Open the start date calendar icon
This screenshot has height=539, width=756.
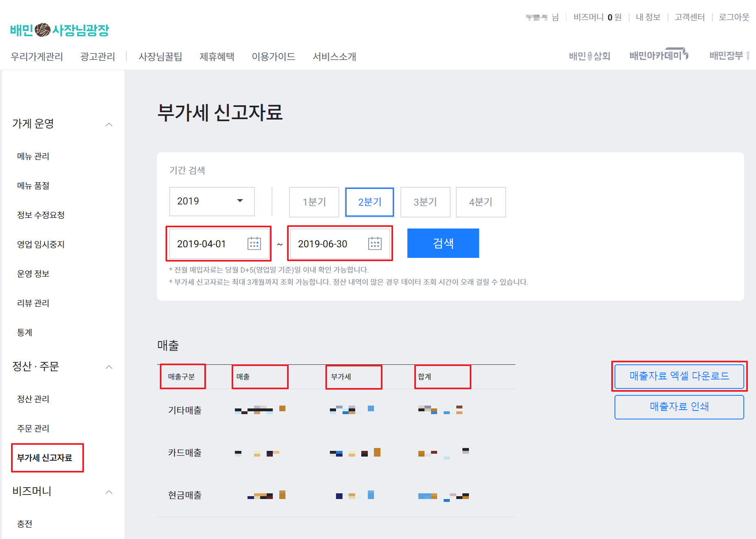tap(254, 244)
